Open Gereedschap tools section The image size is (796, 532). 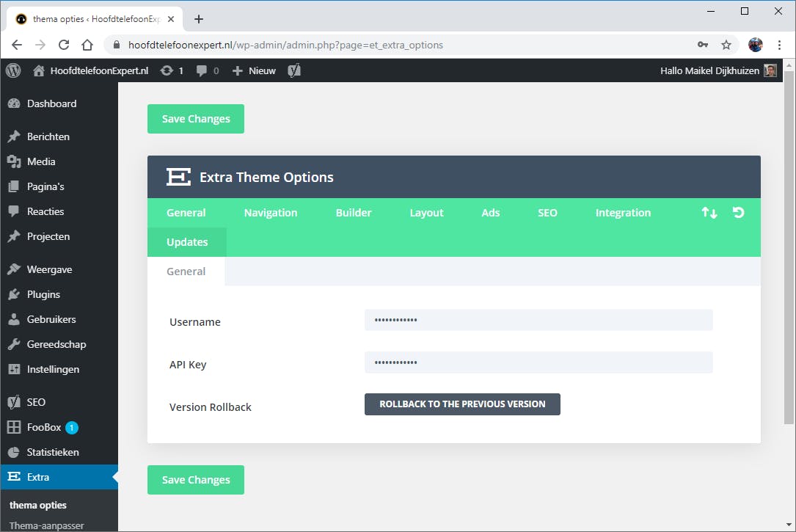point(59,344)
